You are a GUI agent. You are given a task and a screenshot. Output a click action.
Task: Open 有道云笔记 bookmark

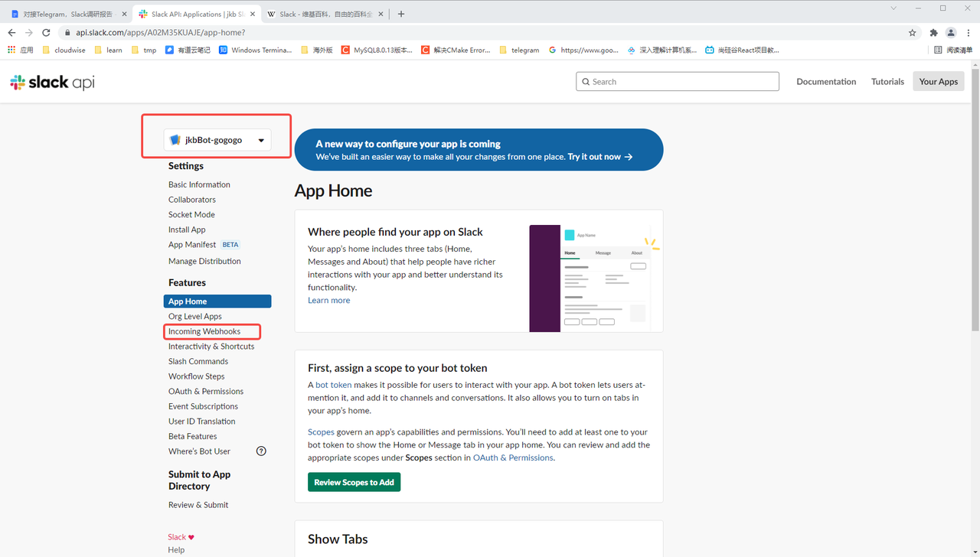click(188, 50)
